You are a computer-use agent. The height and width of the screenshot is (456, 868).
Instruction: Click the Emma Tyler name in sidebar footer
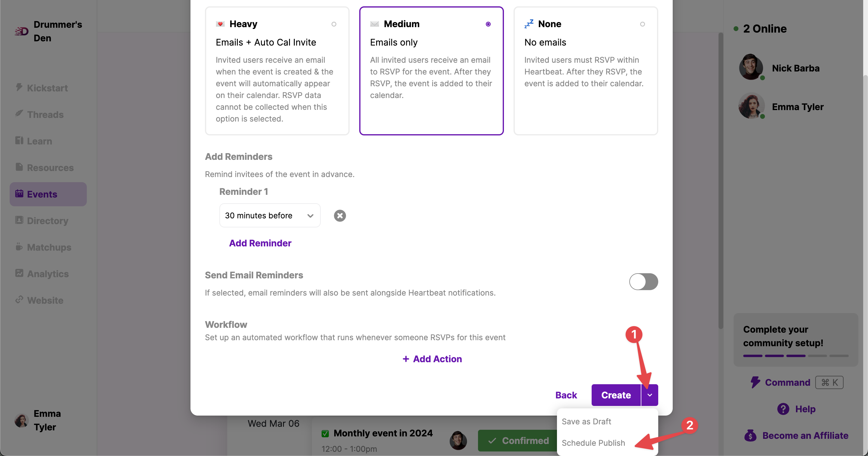click(47, 420)
